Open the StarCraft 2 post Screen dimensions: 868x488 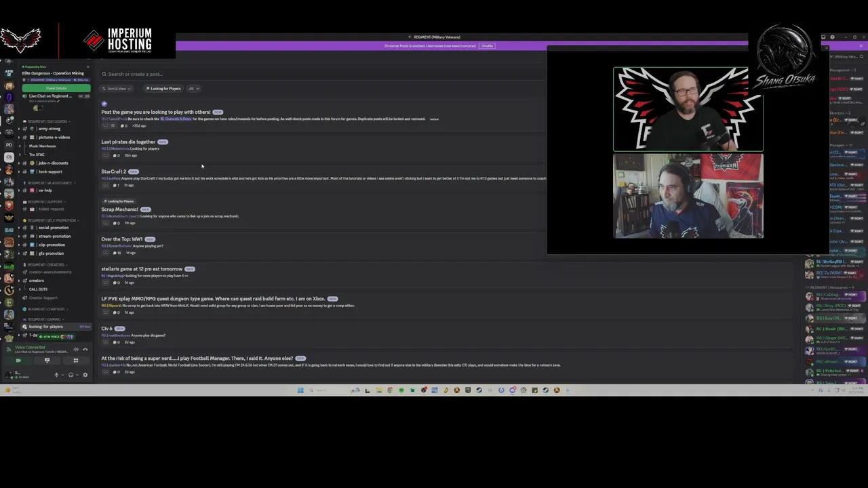pyautogui.click(x=113, y=171)
